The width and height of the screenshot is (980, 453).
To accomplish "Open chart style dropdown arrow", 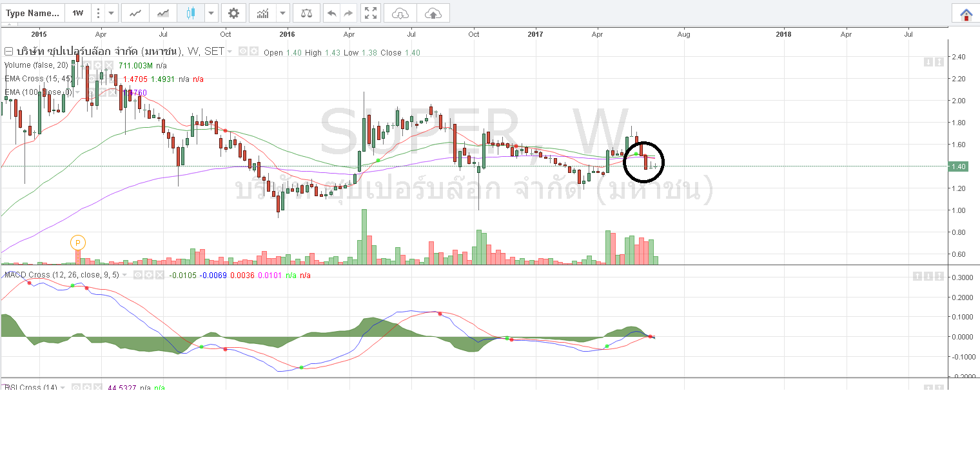I will point(211,13).
